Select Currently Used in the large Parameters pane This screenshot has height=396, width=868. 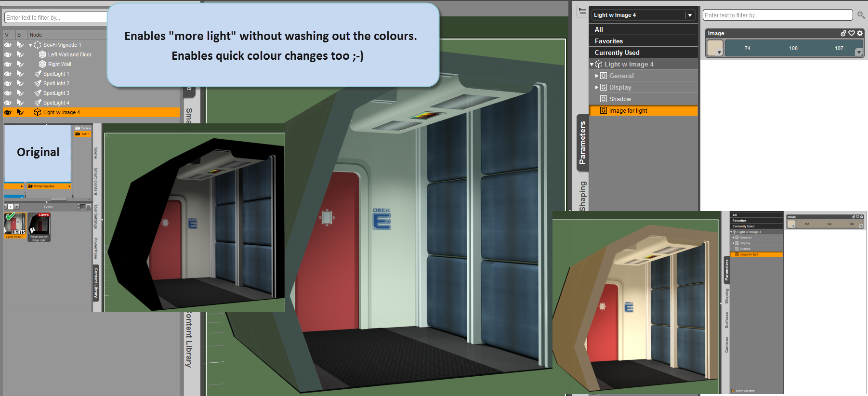644,53
